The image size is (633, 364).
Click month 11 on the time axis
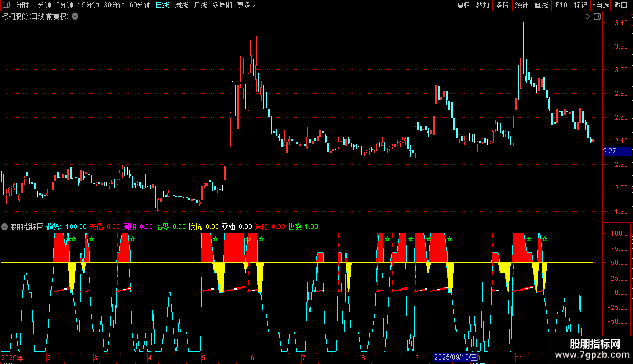(x=519, y=357)
